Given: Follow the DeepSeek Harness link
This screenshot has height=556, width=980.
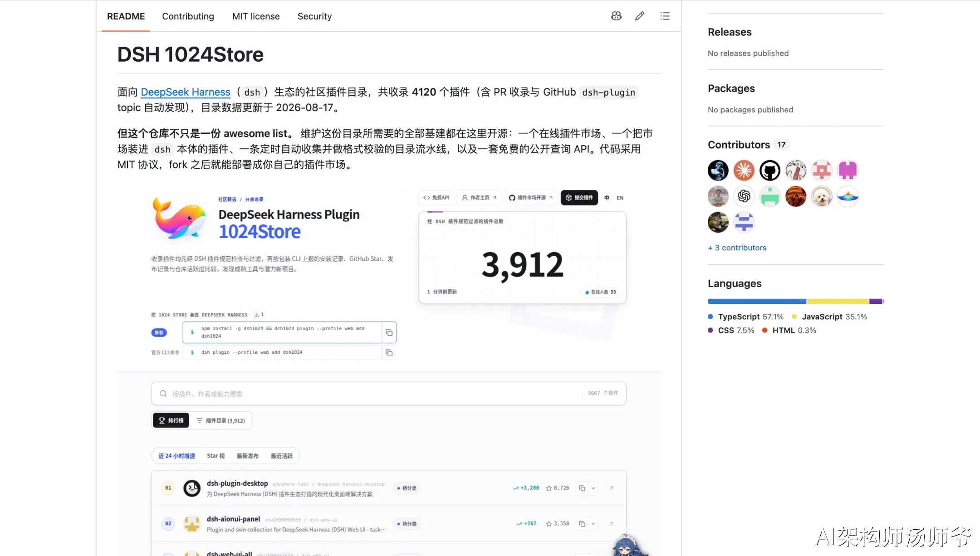Looking at the screenshot, I should [x=186, y=92].
